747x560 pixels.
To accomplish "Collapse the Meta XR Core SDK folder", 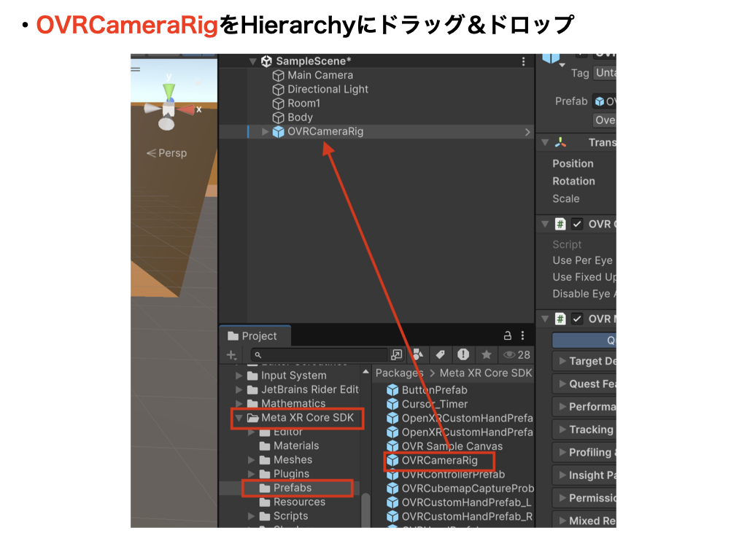I will (240, 418).
